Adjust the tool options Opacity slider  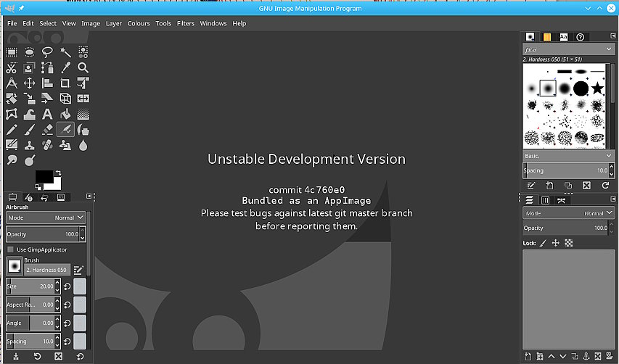point(43,234)
